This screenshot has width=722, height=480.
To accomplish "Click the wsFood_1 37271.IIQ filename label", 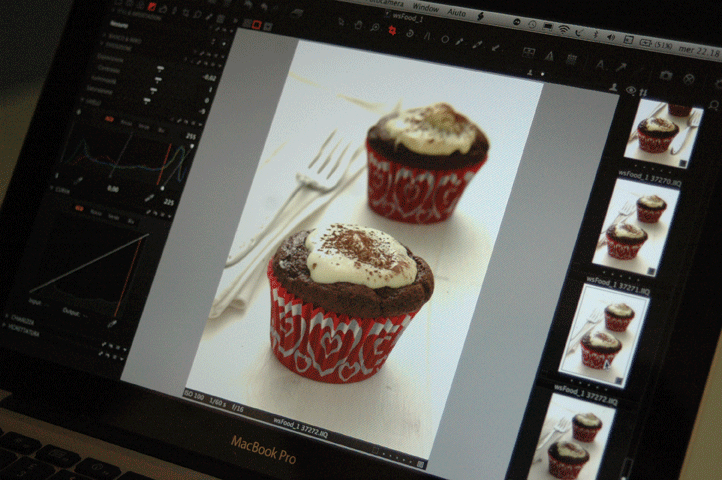I will [x=617, y=286].
